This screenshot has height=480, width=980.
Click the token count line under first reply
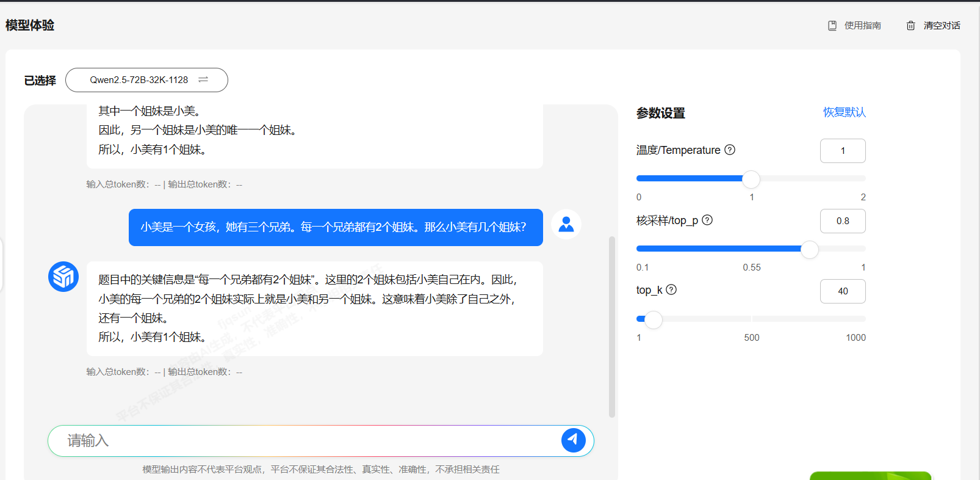(x=164, y=184)
